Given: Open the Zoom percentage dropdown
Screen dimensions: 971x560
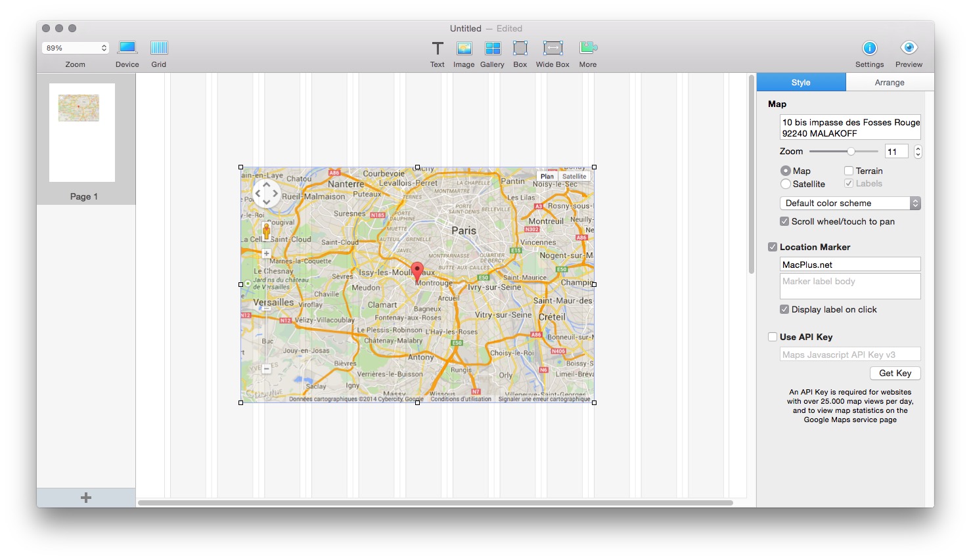Looking at the screenshot, I should 76,48.
